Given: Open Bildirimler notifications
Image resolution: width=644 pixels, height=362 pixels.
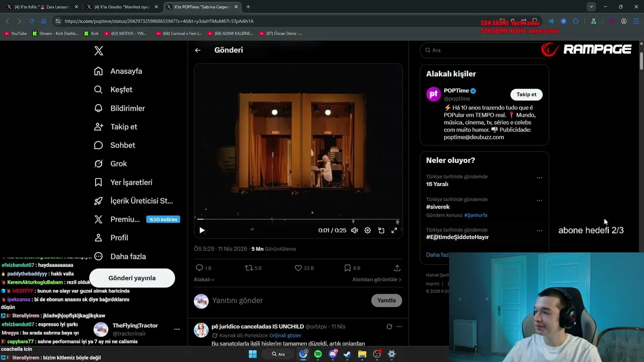Looking at the screenshot, I should (x=120, y=108).
